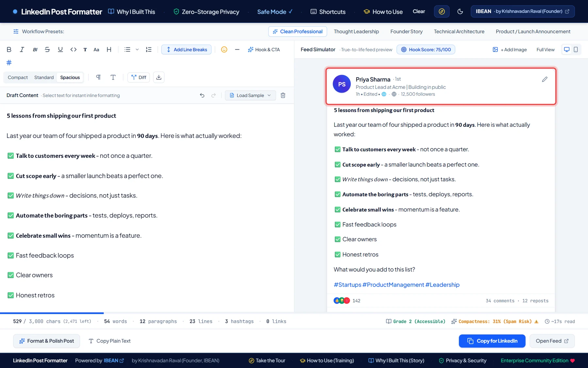The image size is (588, 368).
Task: Edit the Priya Sharma profile pencil
Action: click(x=545, y=79)
